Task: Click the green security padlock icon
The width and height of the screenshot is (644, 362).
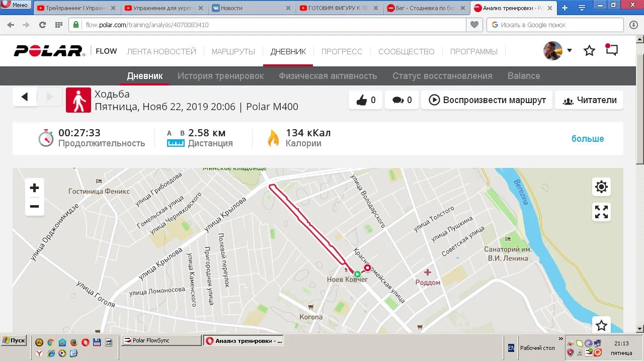Action: pos(76,25)
